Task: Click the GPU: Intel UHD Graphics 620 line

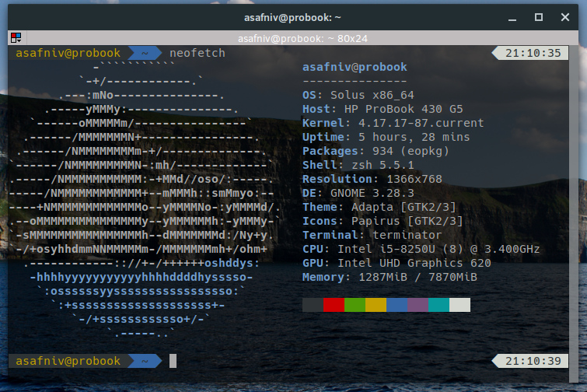Action: 397,263
